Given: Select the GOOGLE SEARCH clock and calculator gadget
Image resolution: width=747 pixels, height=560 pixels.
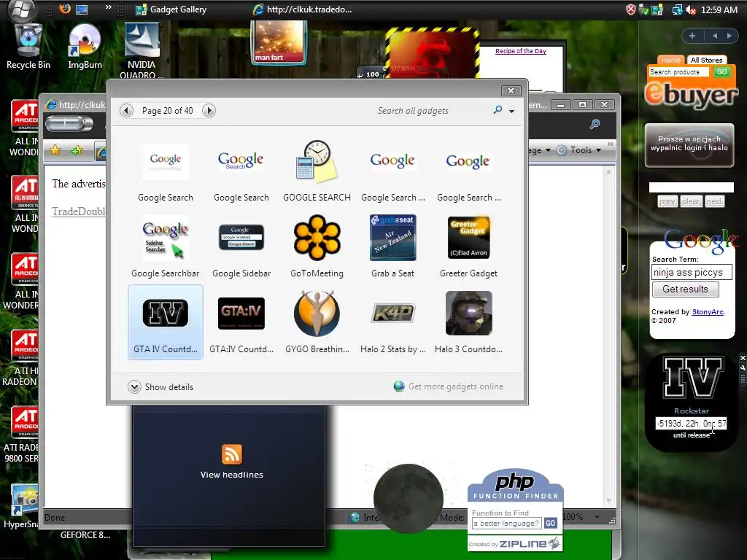Looking at the screenshot, I should (x=317, y=171).
